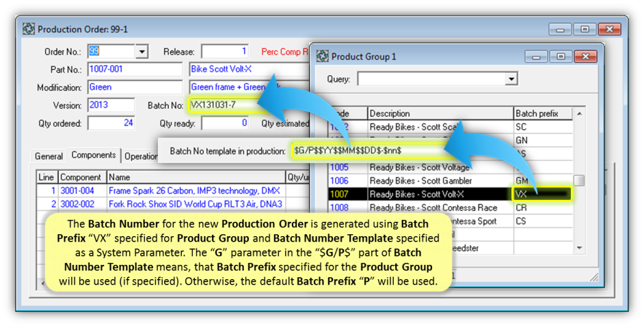The height and width of the screenshot is (327, 644).
Task: Open the Order No. dropdown arrow
Action: (142, 52)
